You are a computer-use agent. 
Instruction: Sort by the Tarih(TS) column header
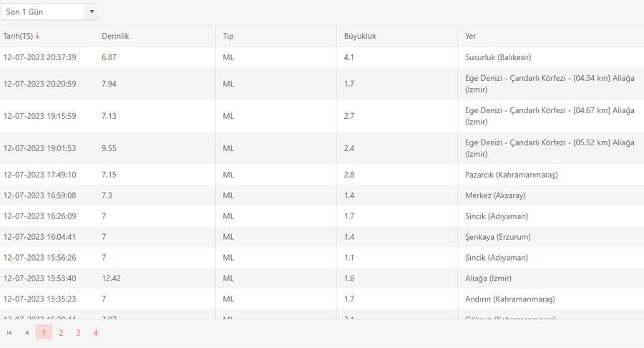point(18,37)
